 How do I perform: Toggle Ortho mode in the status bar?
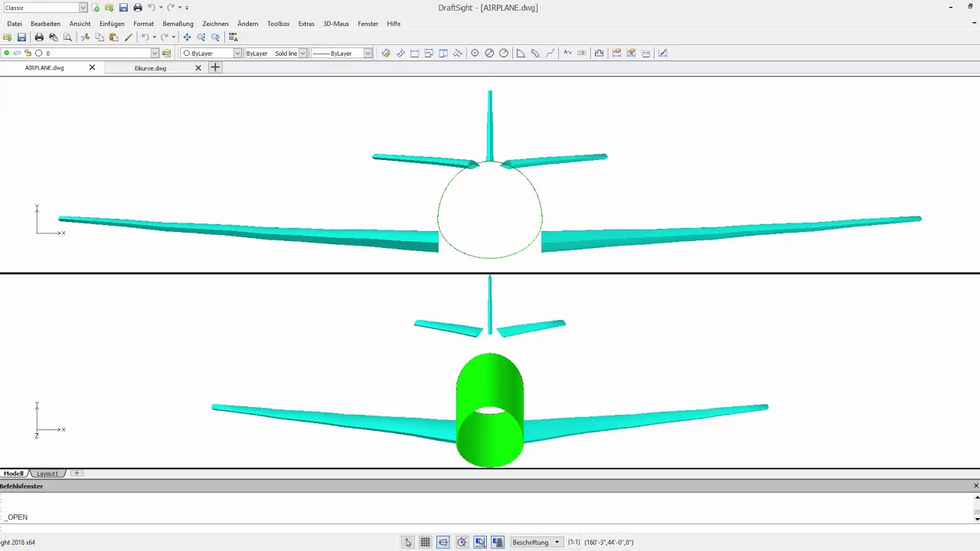[x=443, y=542]
